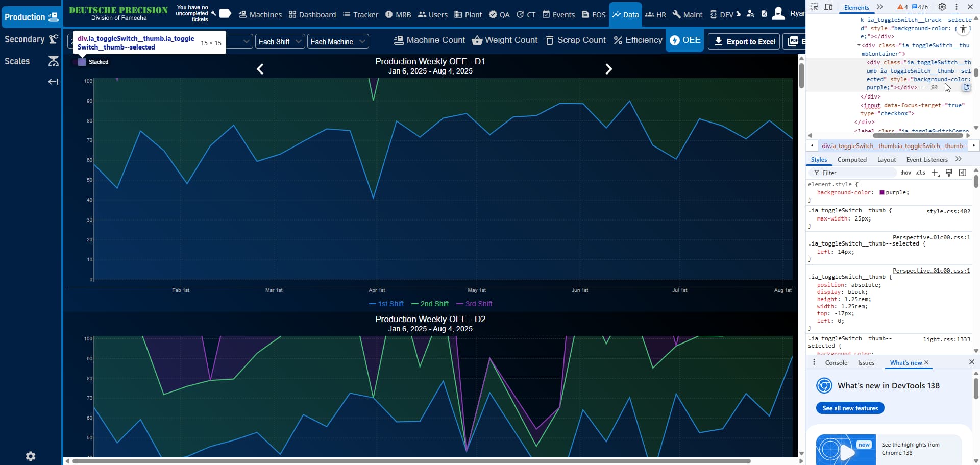Image resolution: width=980 pixels, height=465 pixels.
Task: Select the Data tab
Action: (x=625, y=15)
